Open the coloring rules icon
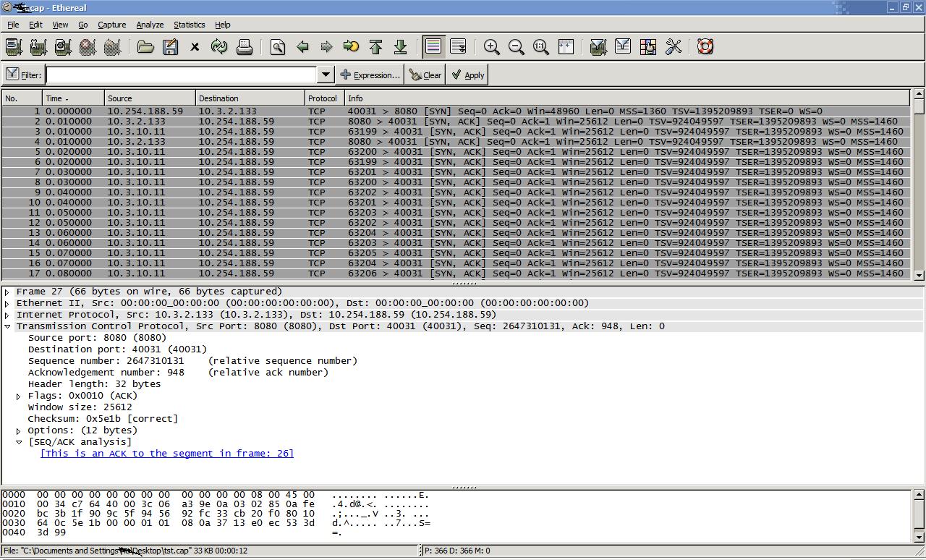This screenshot has height=560, width=926. coord(647,47)
